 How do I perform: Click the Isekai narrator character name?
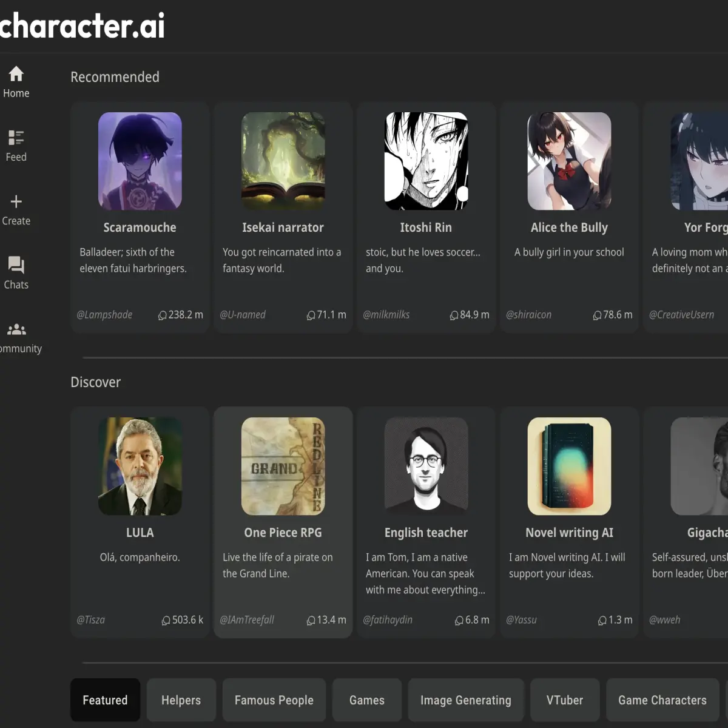coord(283,227)
